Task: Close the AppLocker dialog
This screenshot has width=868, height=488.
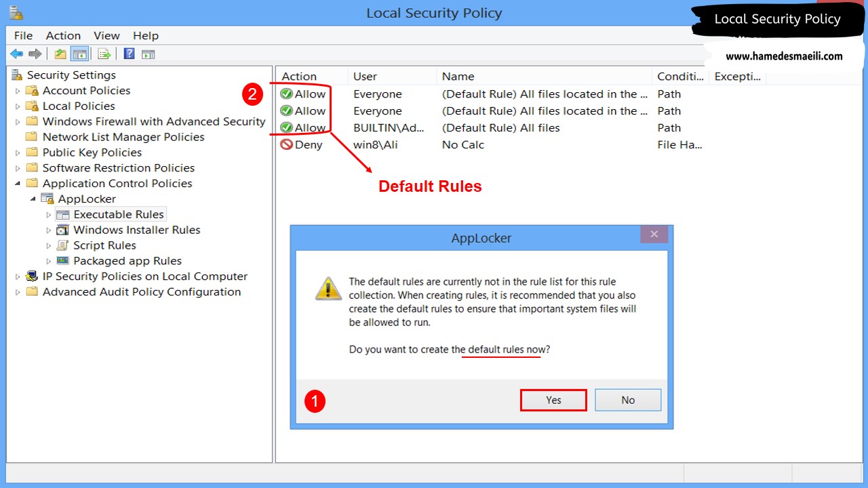Action: point(654,234)
